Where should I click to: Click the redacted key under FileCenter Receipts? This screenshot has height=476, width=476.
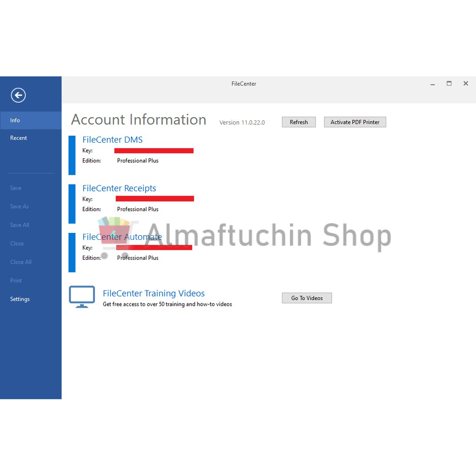[x=155, y=199]
